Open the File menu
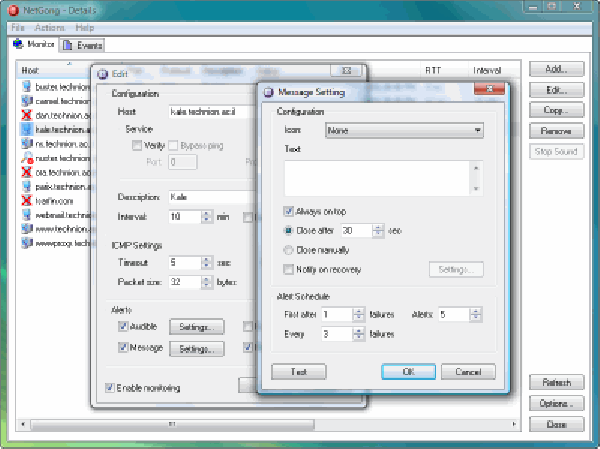This screenshot has height=449, width=600. [x=18, y=28]
